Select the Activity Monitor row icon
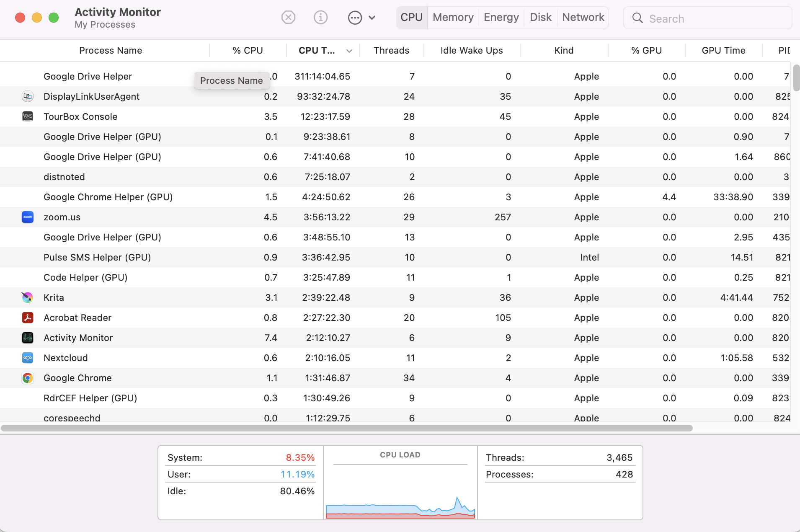 28,338
